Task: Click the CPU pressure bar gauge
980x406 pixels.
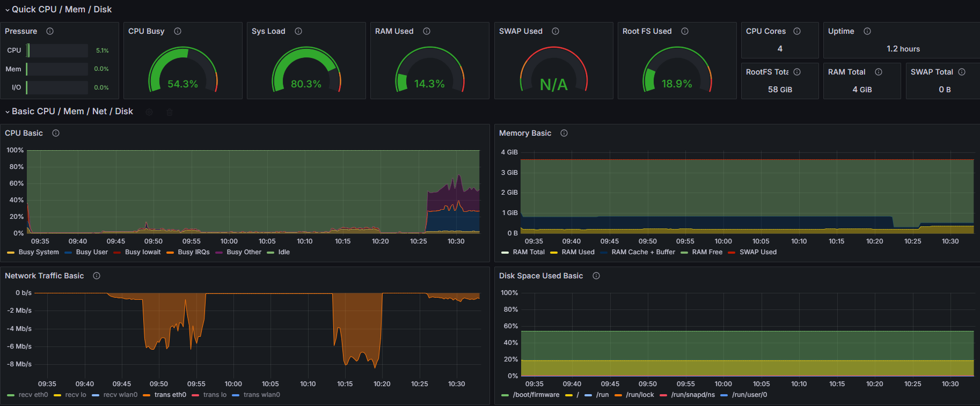Action: (x=57, y=50)
